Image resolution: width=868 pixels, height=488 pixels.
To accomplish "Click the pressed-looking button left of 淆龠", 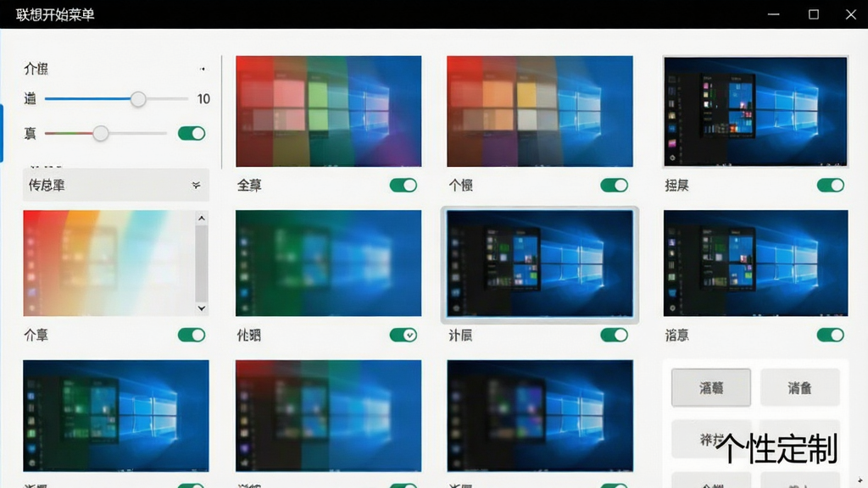I will 711,387.
